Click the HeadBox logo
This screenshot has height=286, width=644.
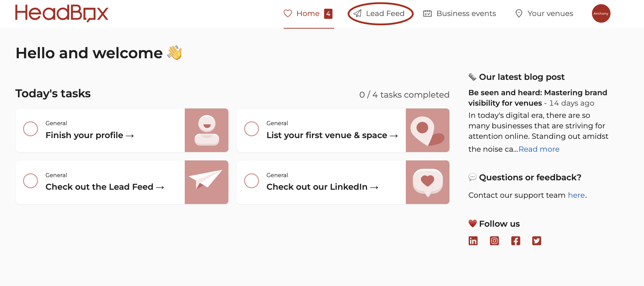point(62,13)
